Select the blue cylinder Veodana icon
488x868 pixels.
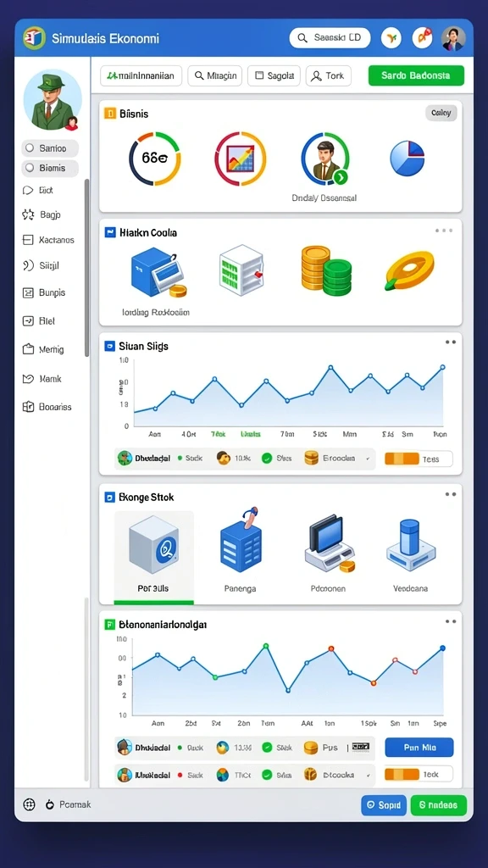[x=410, y=545]
